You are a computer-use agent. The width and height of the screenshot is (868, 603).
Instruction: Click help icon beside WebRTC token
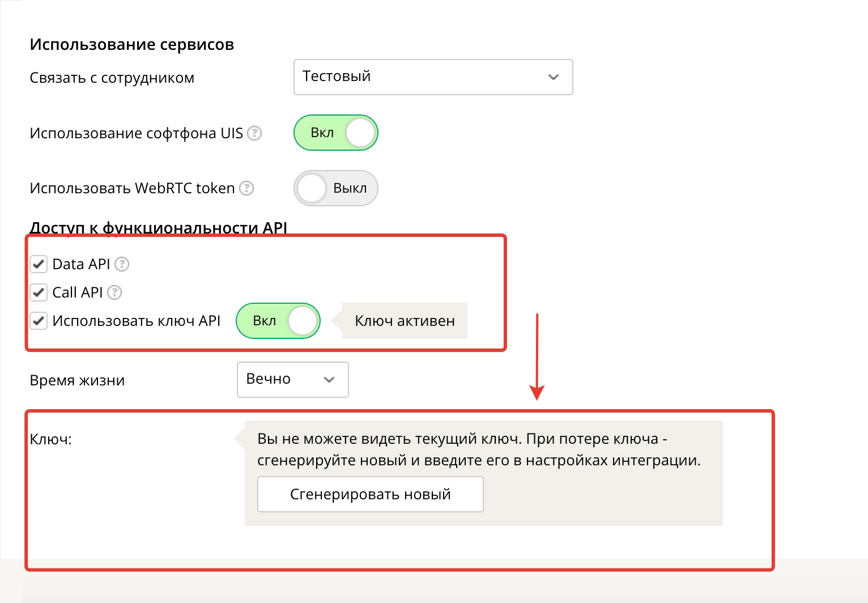point(246,188)
